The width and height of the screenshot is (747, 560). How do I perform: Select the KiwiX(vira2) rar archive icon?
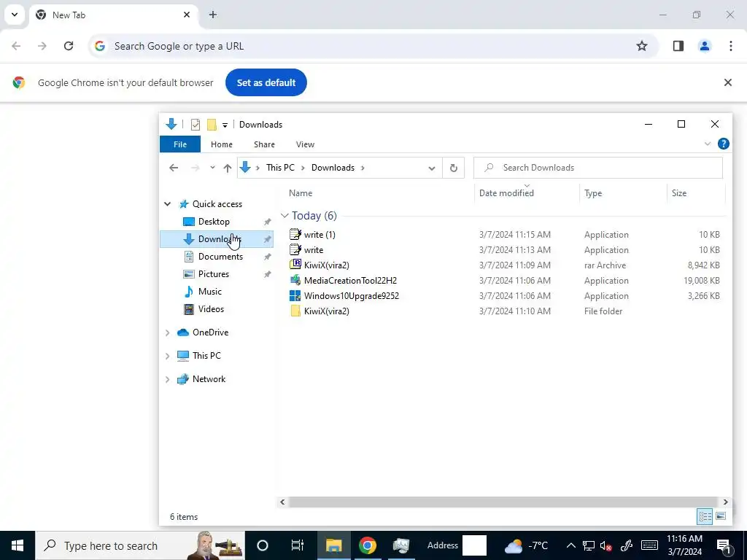click(x=295, y=265)
